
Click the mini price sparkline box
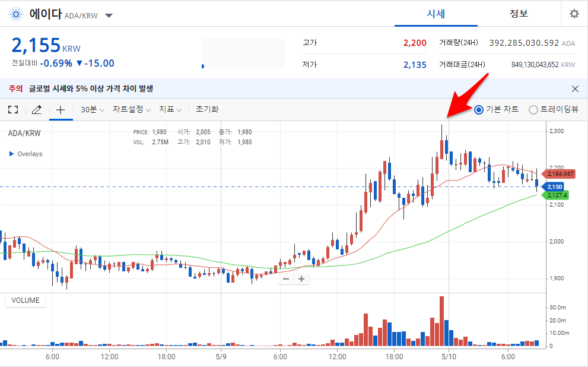point(243,53)
